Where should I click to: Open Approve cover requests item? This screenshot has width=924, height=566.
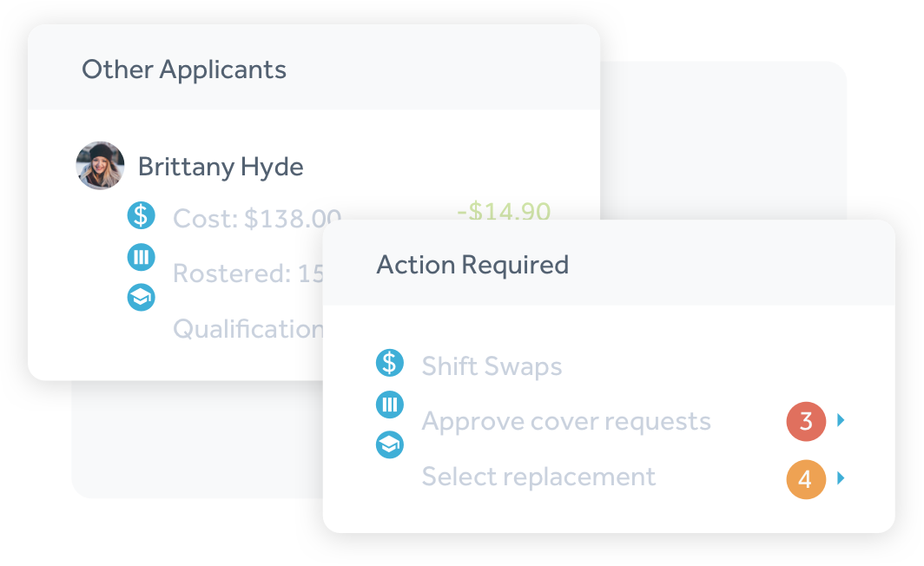[566, 422]
